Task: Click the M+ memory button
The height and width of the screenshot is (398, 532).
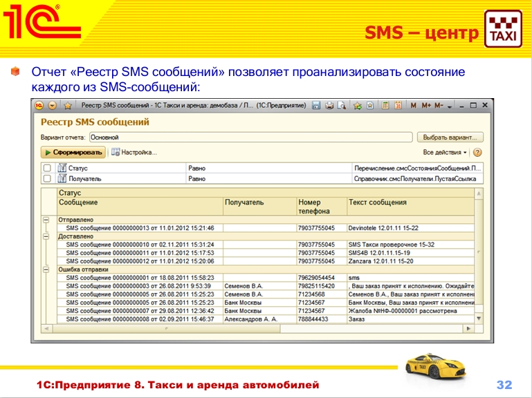Action: coord(426,106)
